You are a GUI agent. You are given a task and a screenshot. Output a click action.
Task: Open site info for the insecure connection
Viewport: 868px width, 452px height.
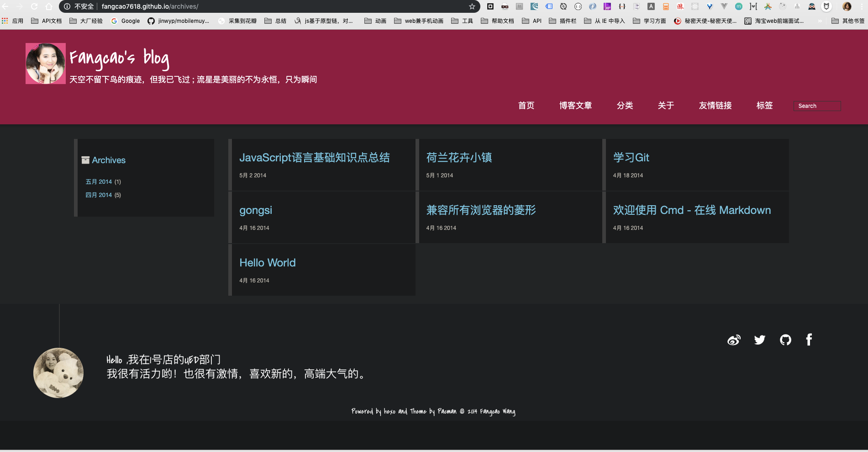coord(67,6)
